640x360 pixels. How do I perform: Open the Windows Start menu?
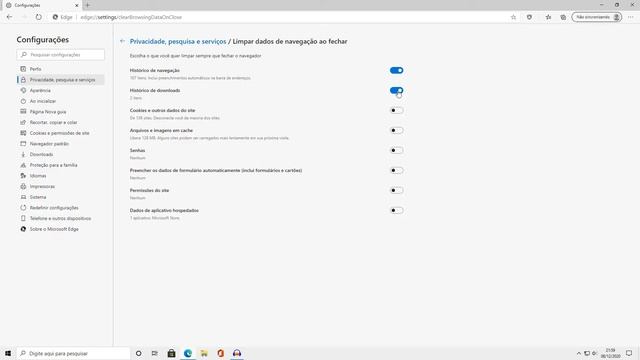(8, 353)
